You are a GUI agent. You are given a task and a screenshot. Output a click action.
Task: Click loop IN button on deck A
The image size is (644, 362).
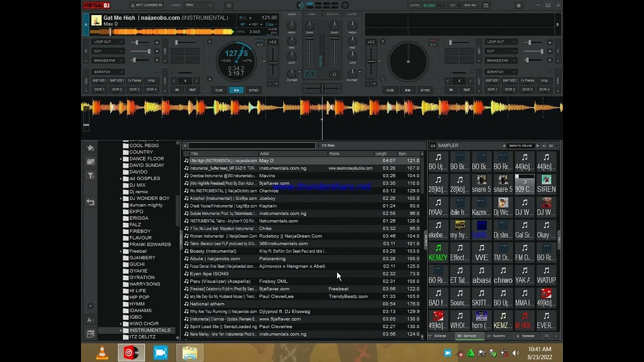point(177,89)
